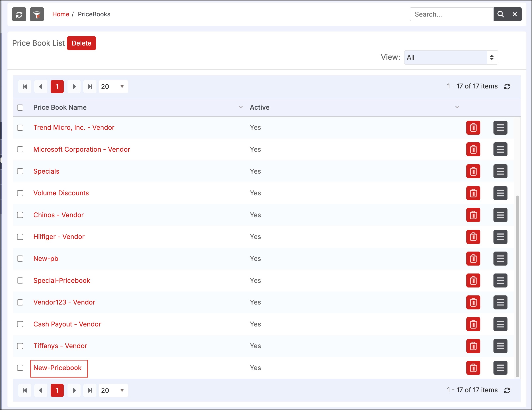
Task: Open the row menu for Chinos - Vendor
Action: click(x=500, y=215)
